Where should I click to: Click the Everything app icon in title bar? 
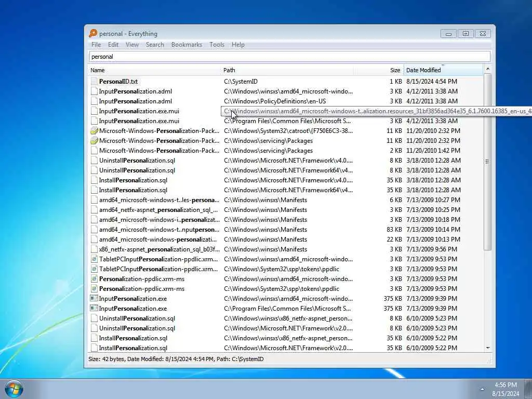coord(93,33)
